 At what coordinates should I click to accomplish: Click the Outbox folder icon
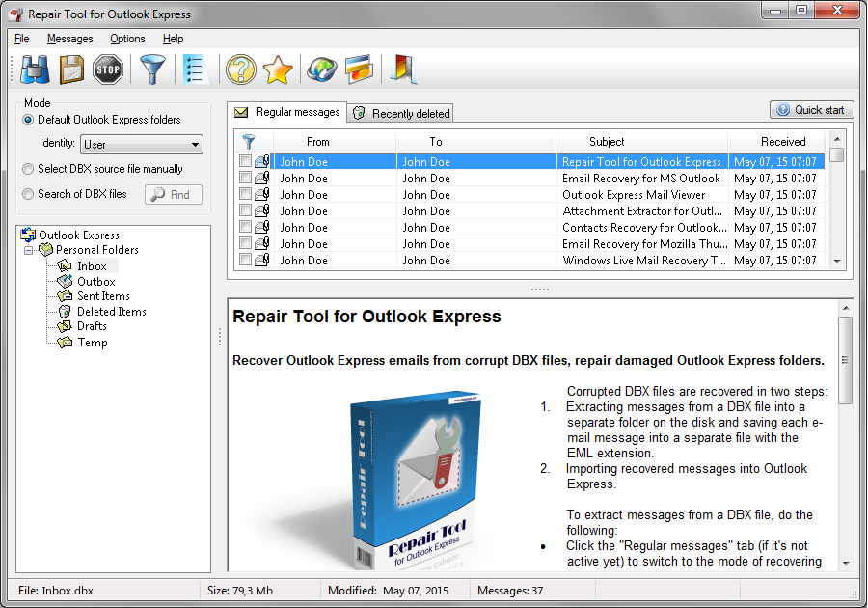point(65,281)
